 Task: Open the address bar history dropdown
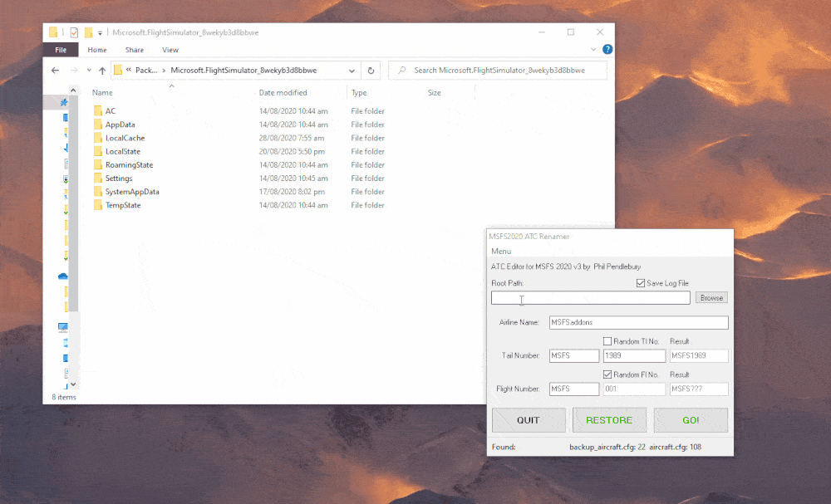click(x=352, y=71)
